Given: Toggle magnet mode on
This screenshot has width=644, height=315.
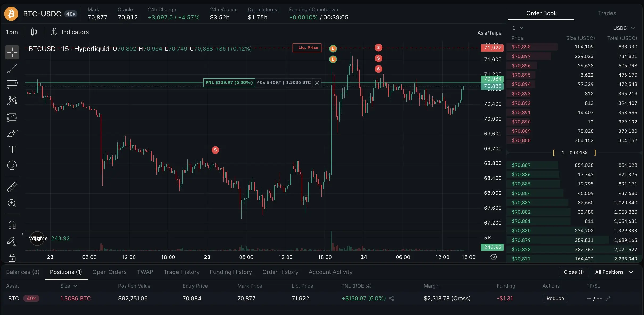Looking at the screenshot, I should (12, 225).
